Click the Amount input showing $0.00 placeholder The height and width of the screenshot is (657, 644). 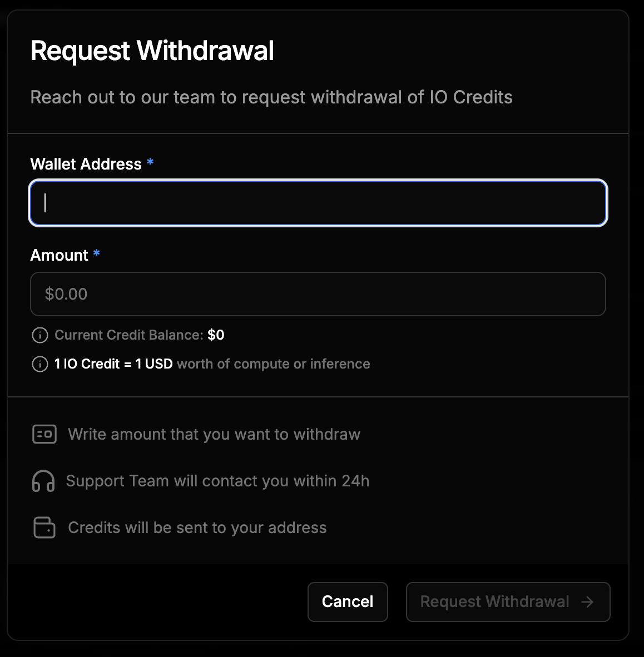click(318, 294)
